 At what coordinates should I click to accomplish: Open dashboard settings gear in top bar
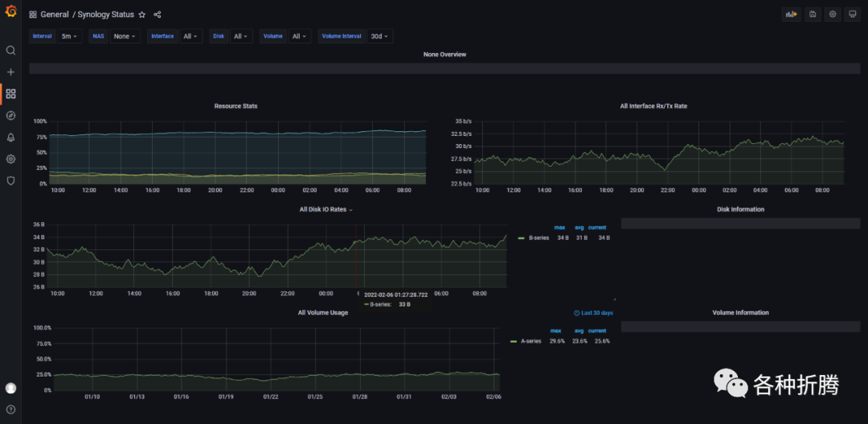pos(833,14)
